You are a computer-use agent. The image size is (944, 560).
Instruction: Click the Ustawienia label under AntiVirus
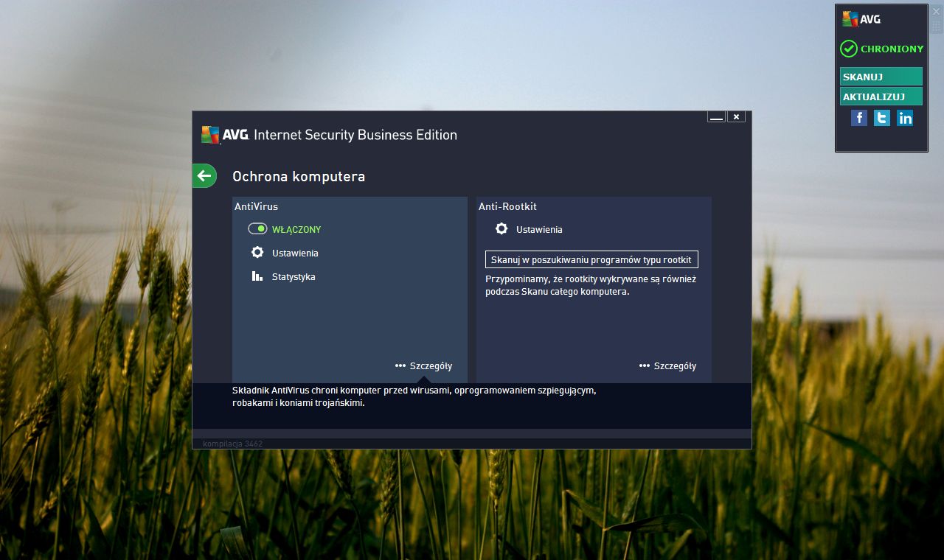coord(295,253)
